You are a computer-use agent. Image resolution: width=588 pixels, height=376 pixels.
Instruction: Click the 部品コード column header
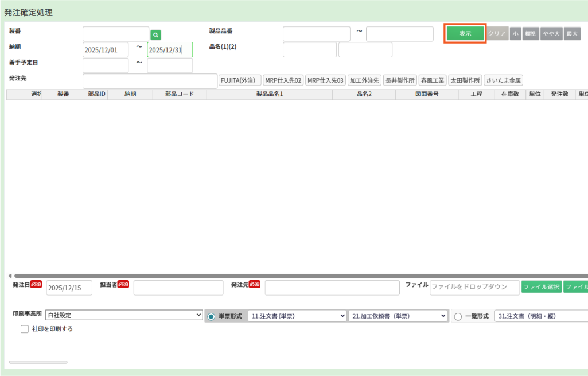click(180, 94)
